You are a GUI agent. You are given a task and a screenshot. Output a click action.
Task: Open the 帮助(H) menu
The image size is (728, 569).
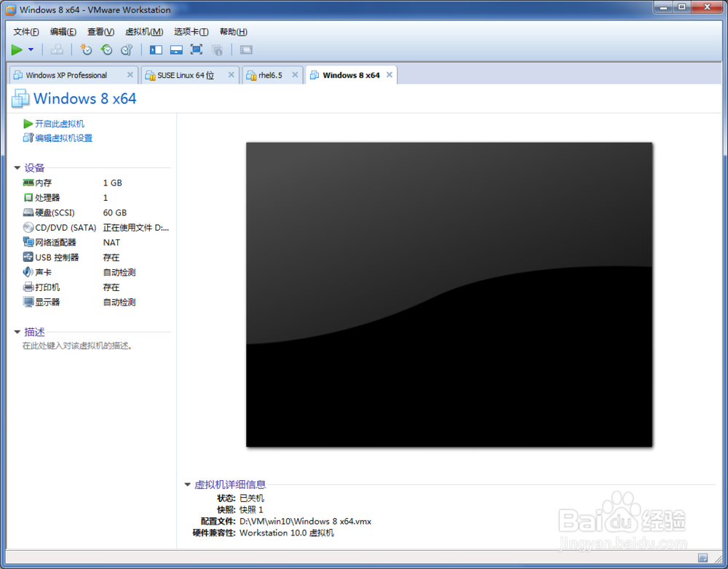coord(233,31)
